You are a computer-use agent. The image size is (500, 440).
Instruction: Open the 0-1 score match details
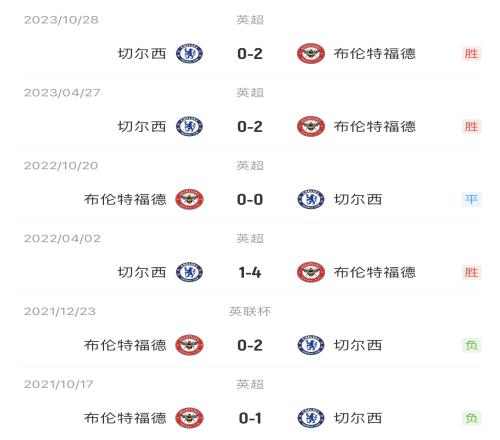(x=250, y=418)
